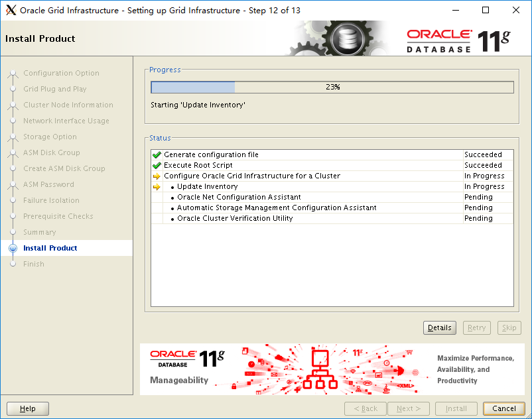Click 'Generate configuration file' status row
Image resolution: width=532 pixels, height=419 pixels.
click(x=332, y=155)
